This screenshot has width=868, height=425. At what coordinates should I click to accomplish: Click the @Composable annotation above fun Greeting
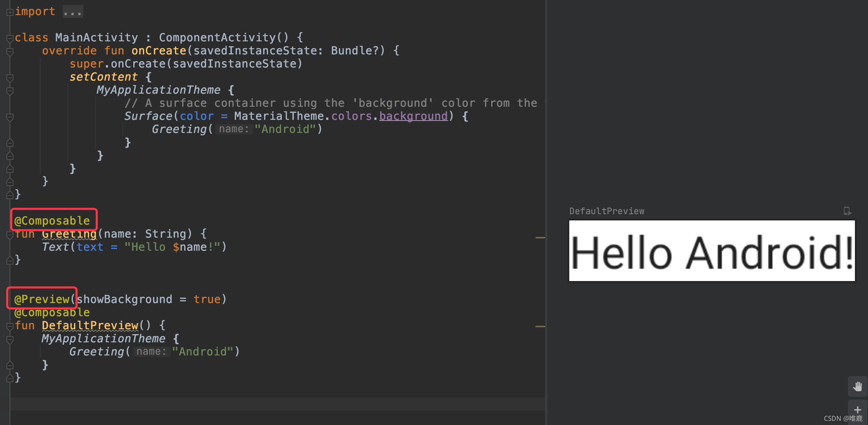[x=52, y=221]
